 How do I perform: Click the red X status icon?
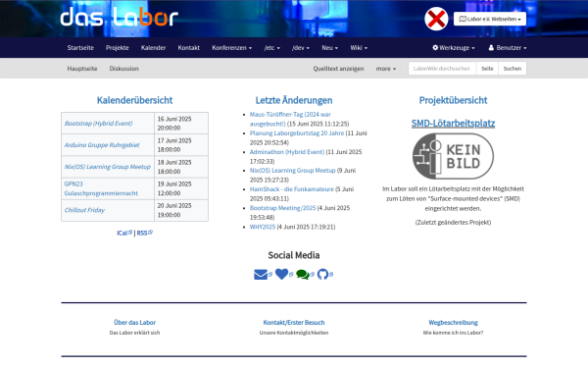(x=436, y=19)
